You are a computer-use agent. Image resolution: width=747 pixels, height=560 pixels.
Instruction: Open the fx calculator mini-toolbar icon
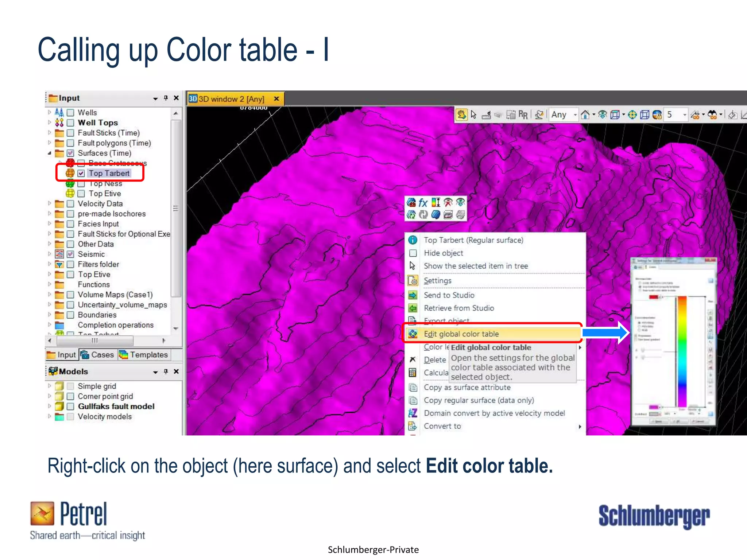click(423, 203)
